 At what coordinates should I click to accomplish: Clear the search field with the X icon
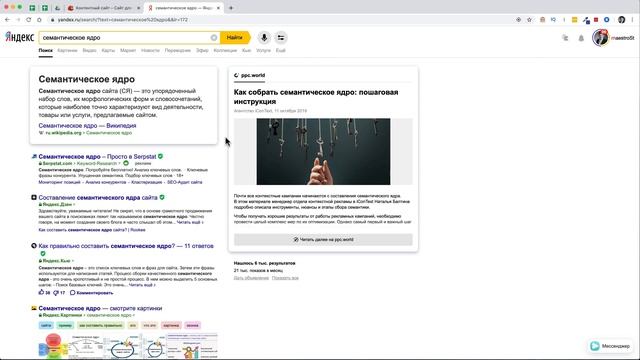pyautogui.click(x=214, y=38)
